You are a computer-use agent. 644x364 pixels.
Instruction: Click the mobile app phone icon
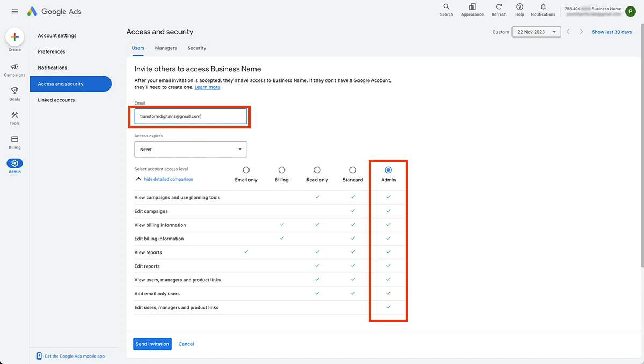point(39,356)
